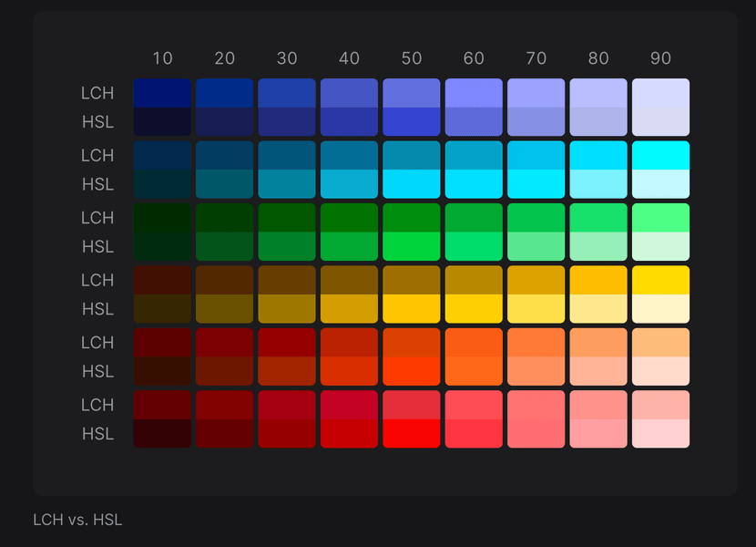This screenshot has width=756, height=547.
Task: Pick the HSL blue swatch in column 70
Action: coord(536,121)
